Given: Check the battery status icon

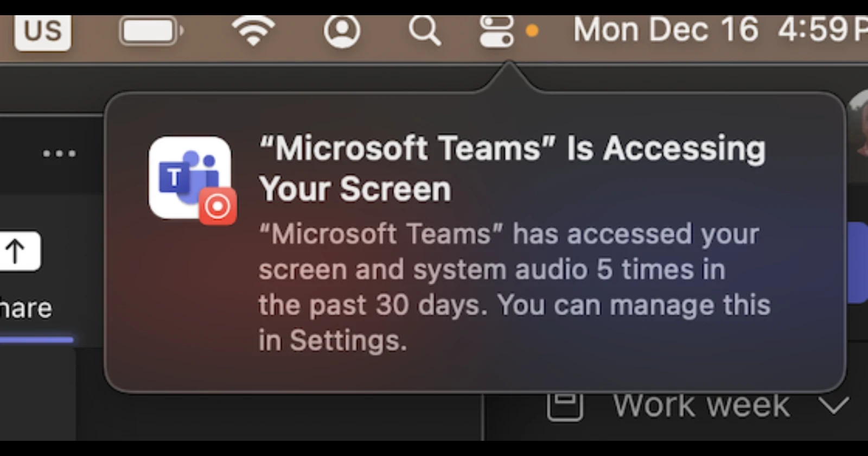Looking at the screenshot, I should [151, 31].
